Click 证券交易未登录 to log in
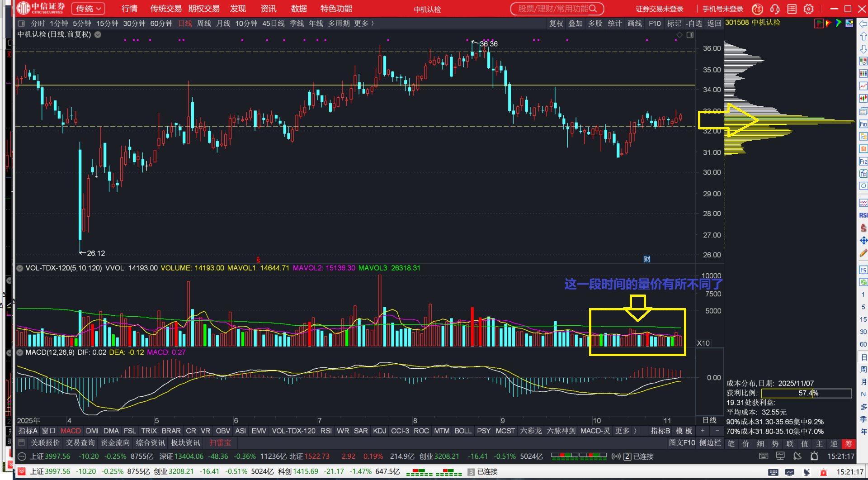 tap(660, 9)
